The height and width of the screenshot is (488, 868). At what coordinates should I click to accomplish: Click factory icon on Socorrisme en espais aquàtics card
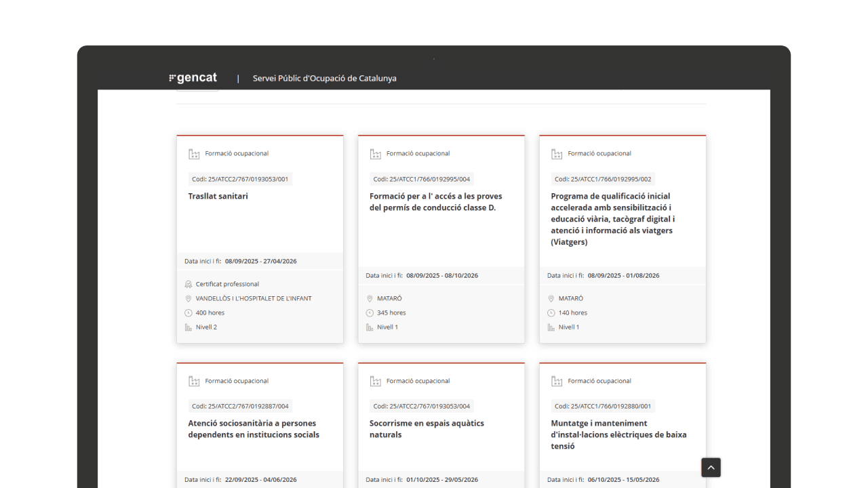coord(375,381)
